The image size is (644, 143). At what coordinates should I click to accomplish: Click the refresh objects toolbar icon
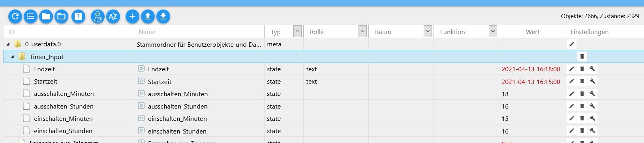(15, 16)
